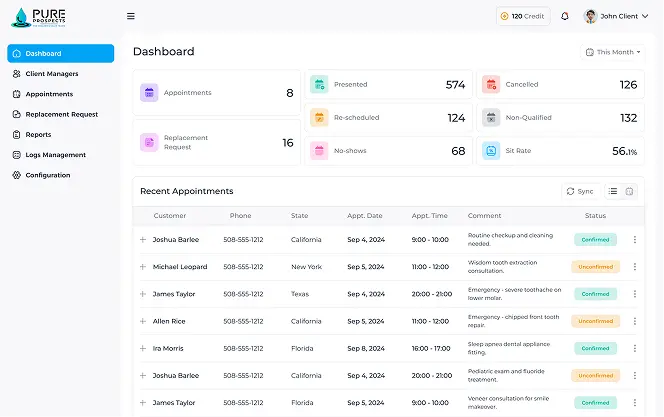Expand the Ira Morris appointment row
The height and width of the screenshot is (417, 664).
tap(142, 348)
